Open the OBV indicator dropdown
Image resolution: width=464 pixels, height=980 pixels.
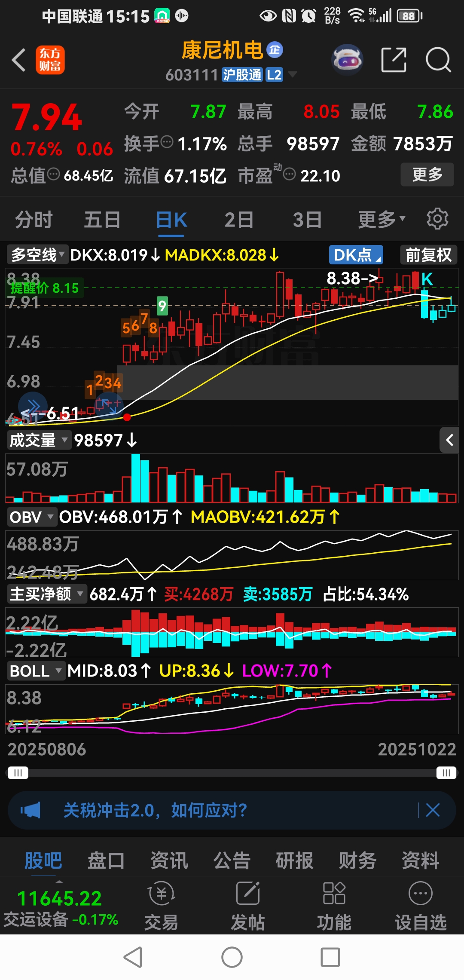tap(32, 517)
